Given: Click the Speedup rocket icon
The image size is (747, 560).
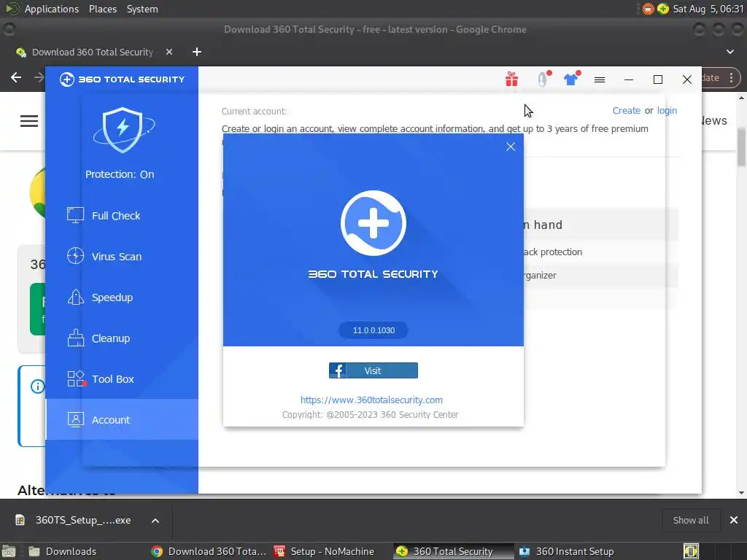Looking at the screenshot, I should (75, 297).
